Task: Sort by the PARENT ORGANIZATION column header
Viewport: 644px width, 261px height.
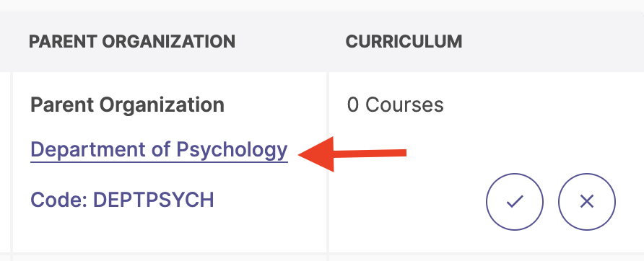Action: tap(132, 41)
